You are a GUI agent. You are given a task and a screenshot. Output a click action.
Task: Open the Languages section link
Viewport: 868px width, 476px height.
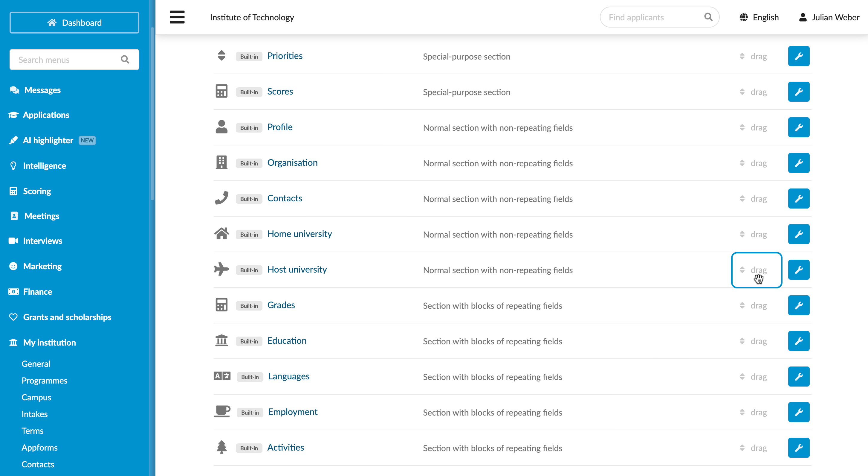[289, 376]
